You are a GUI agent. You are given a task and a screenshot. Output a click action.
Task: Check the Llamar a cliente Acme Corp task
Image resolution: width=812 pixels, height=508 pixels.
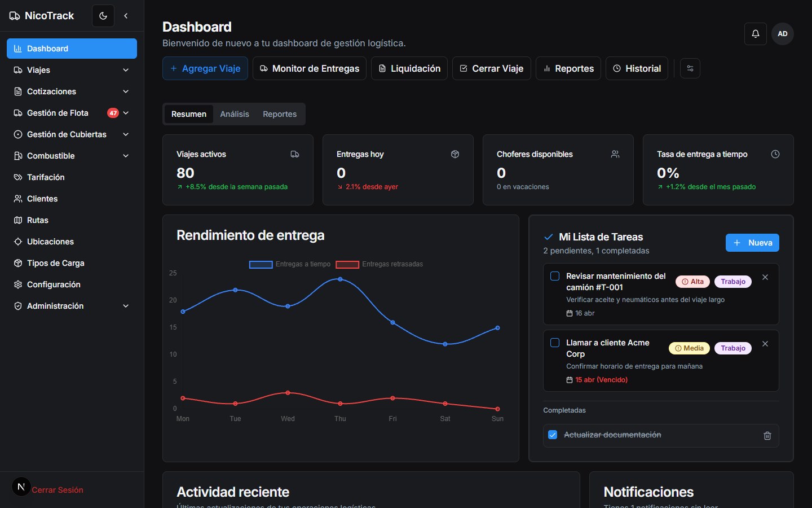pyautogui.click(x=555, y=343)
